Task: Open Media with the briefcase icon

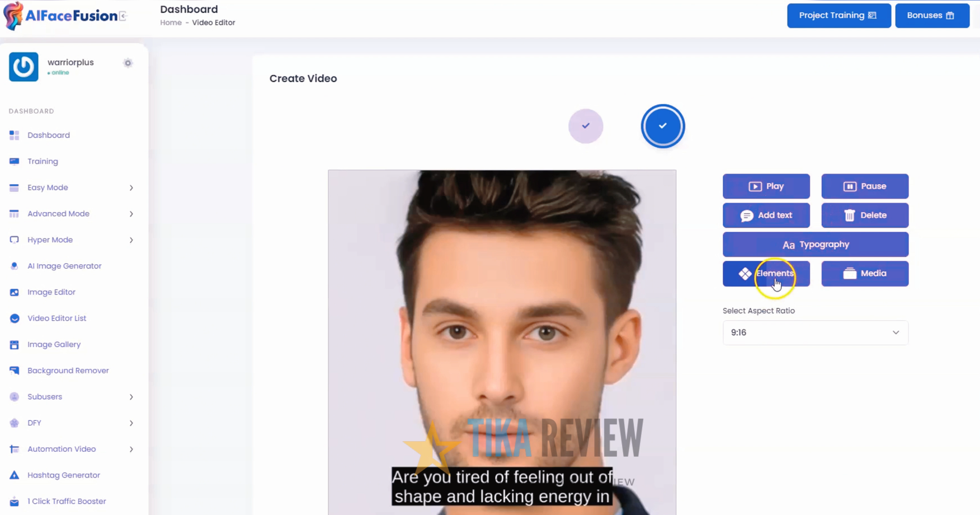Action: coord(850,273)
